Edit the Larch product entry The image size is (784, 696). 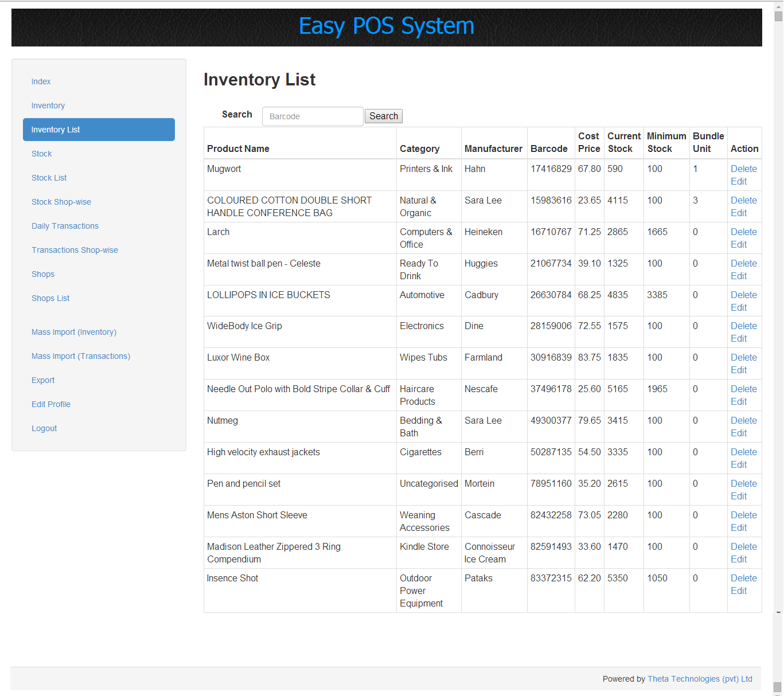738,244
